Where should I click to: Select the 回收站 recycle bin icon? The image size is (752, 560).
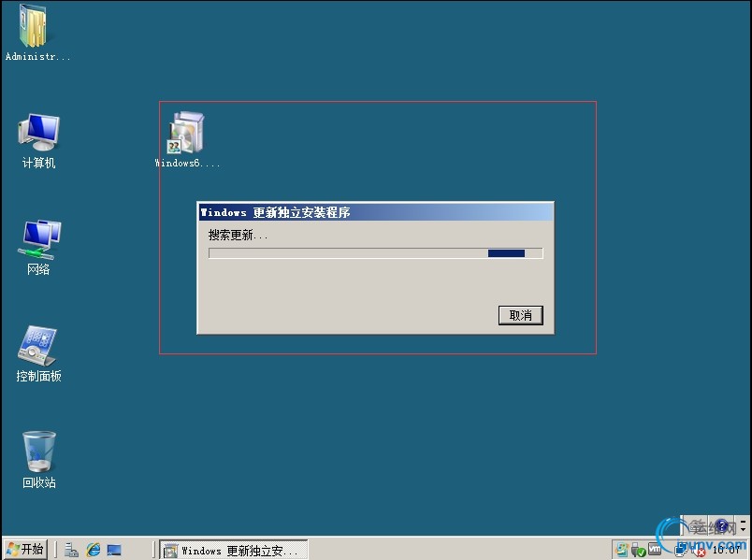[x=39, y=460]
